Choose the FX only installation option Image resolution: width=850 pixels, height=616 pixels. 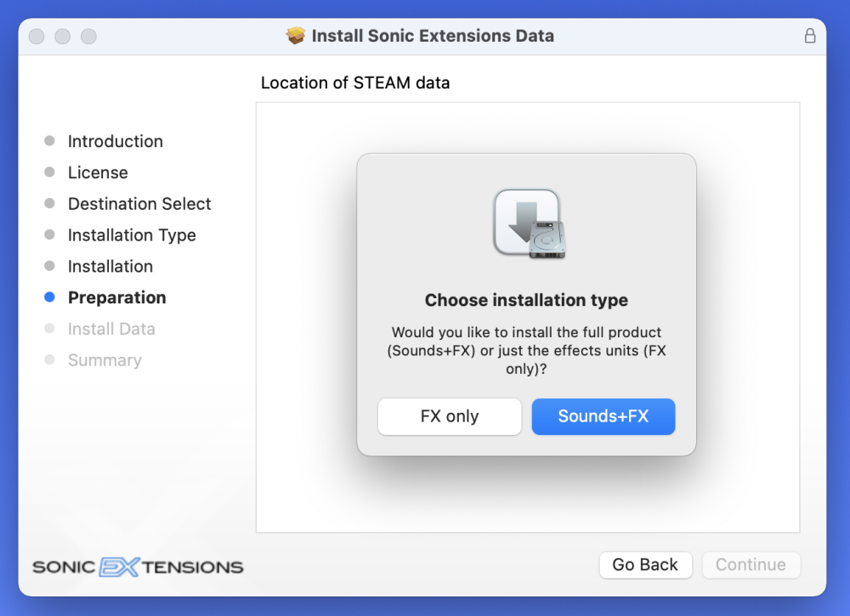pos(450,416)
